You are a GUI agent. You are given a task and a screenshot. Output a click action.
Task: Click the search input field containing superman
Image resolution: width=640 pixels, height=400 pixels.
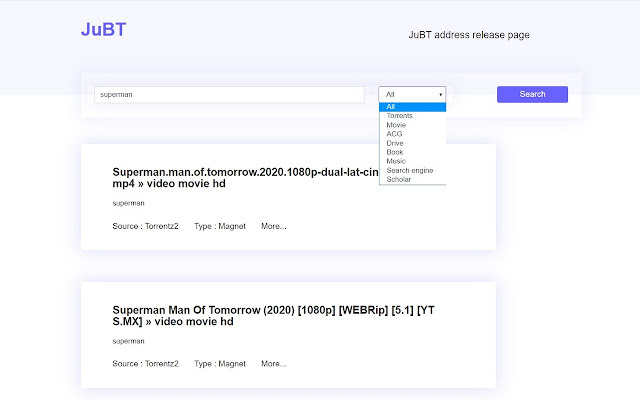(229, 94)
